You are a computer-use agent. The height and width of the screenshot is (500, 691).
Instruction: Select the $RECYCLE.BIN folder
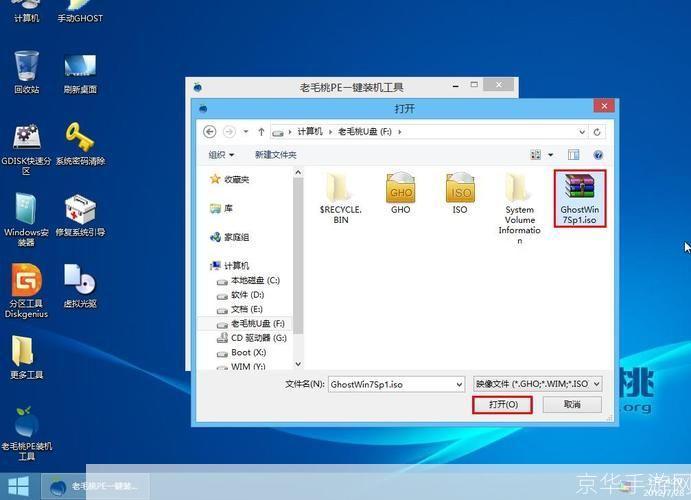(x=340, y=198)
